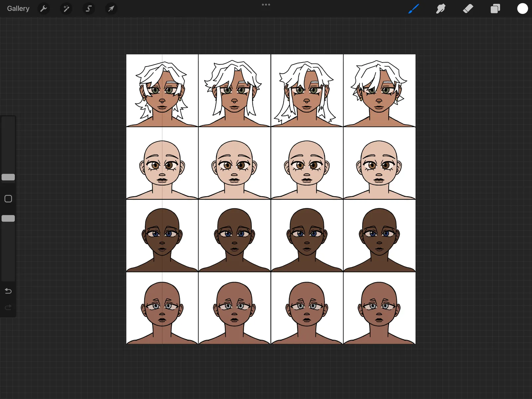Click the brush opacity slider handle
This screenshot has width=532, height=399.
coord(8,218)
